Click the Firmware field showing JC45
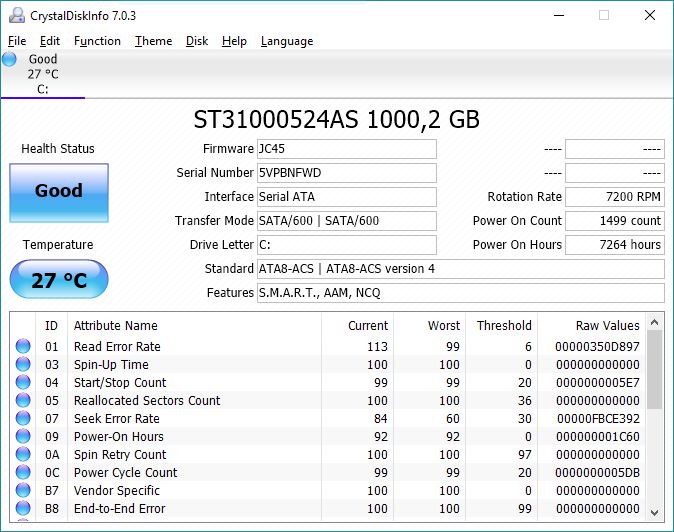 (x=347, y=149)
